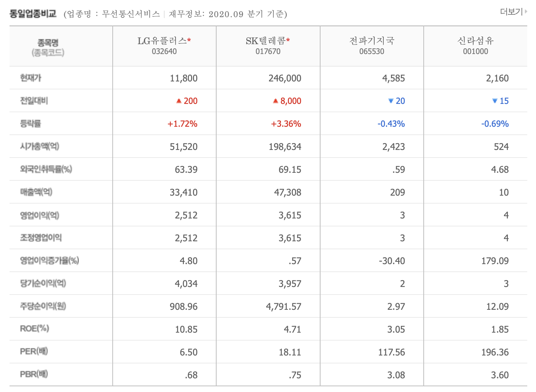Click PER value 196.36
Viewport: 536px width, 392px height.
click(x=495, y=352)
